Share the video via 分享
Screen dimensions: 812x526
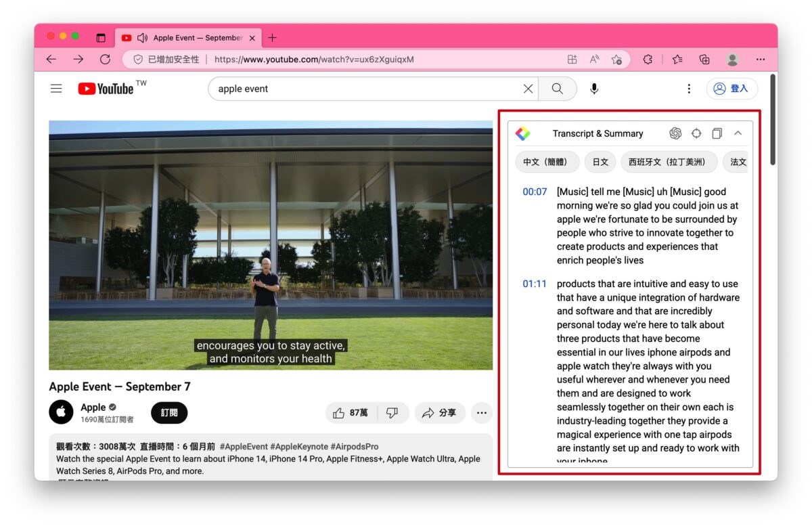pos(438,412)
